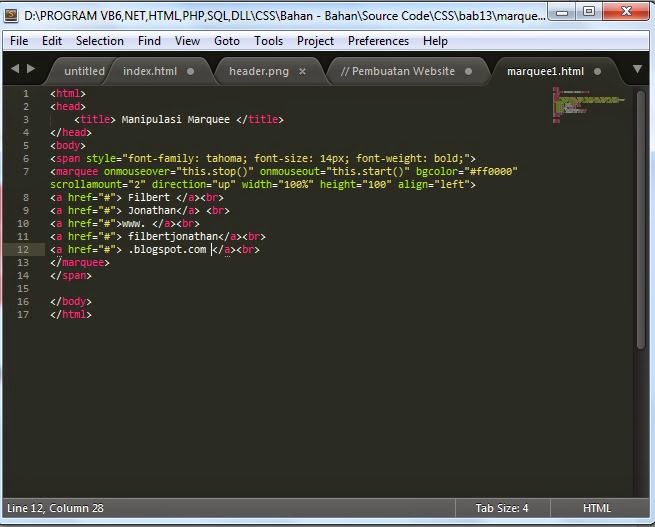
Task: Click the text Manipulasi Marquee in title tag
Action: pyautogui.click(x=175, y=119)
